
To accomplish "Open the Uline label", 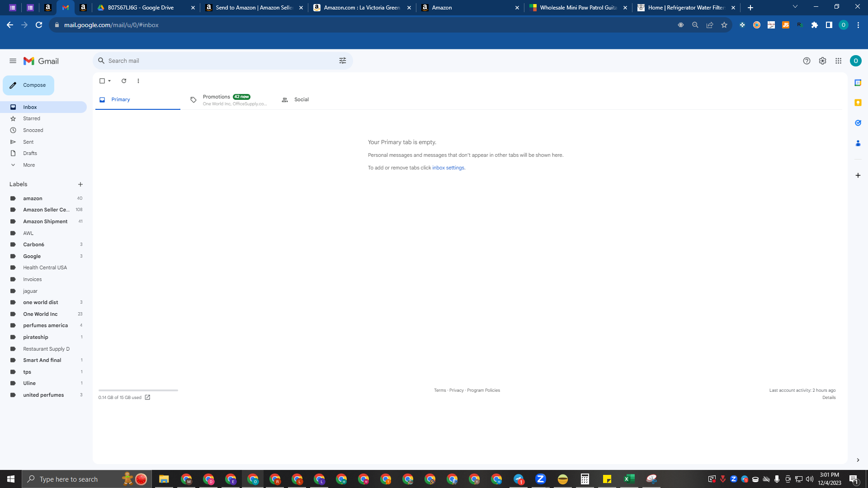I will pos(43,384).
